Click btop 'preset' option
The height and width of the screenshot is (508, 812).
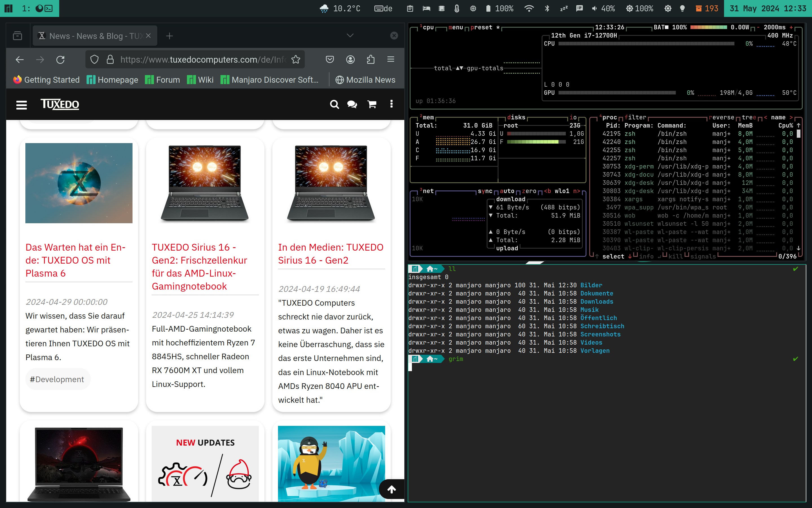pyautogui.click(x=481, y=27)
